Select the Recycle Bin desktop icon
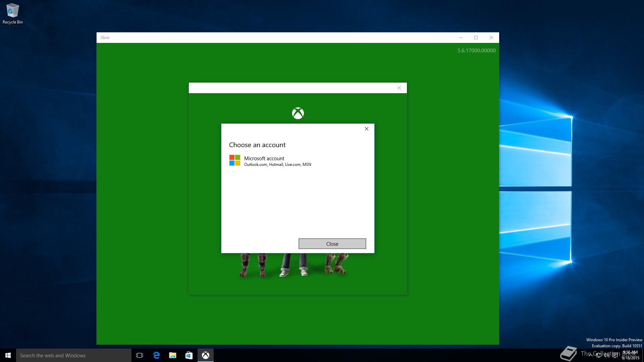This screenshot has height=362, width=644. pyautogui.click(x=13, y=14)
